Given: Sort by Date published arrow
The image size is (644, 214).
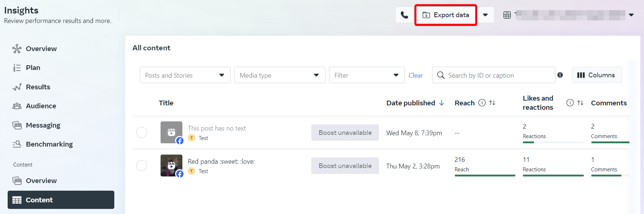Looking at the screenshot, I should (442, 103).
